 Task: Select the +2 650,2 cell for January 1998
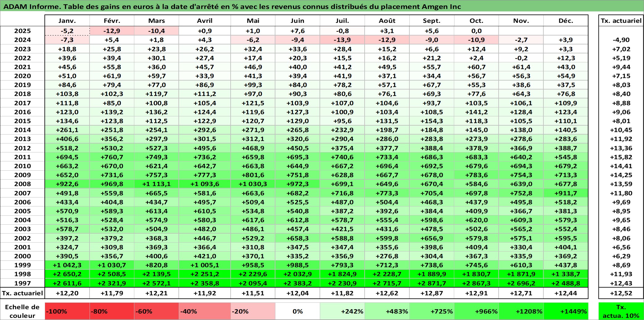67,274
